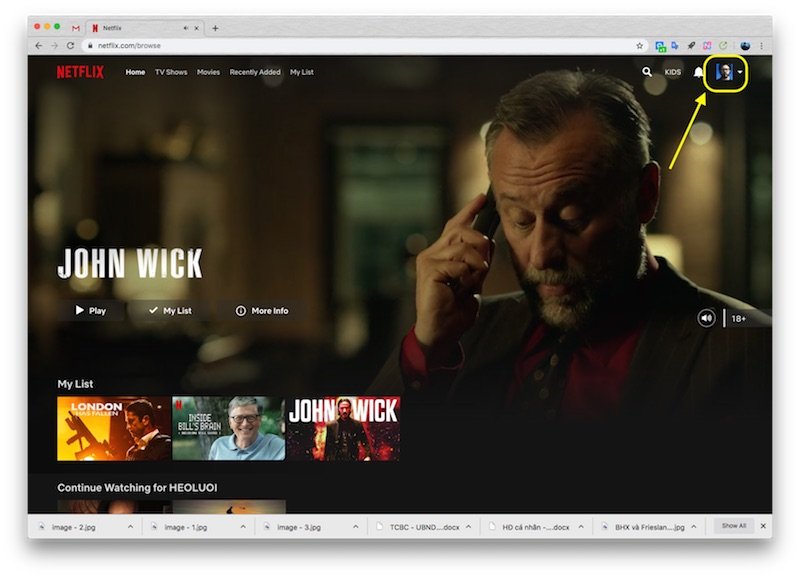Mute the Netflix tab via speaker icon
The height and width of the screenshot is (578, 800).
(186, 28)
